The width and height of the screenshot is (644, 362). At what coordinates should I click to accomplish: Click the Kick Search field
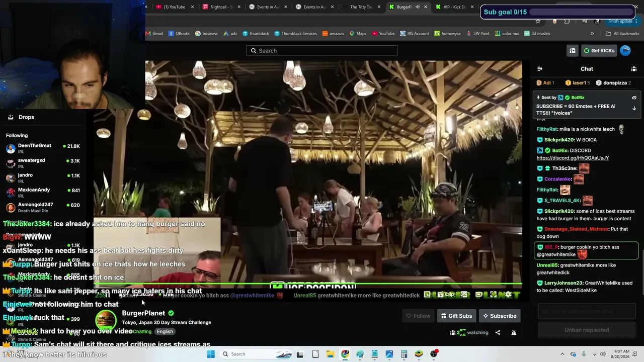point(322,50)
